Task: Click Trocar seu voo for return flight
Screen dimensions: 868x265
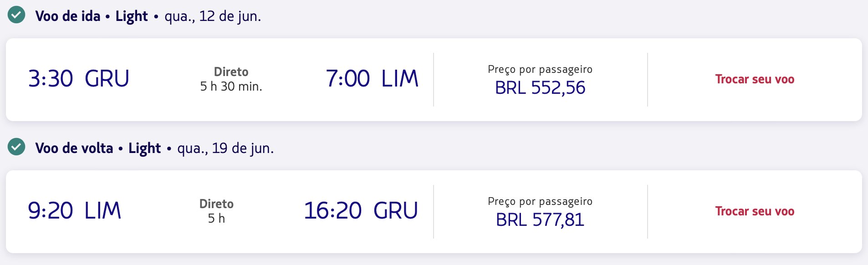Action: 755,211
